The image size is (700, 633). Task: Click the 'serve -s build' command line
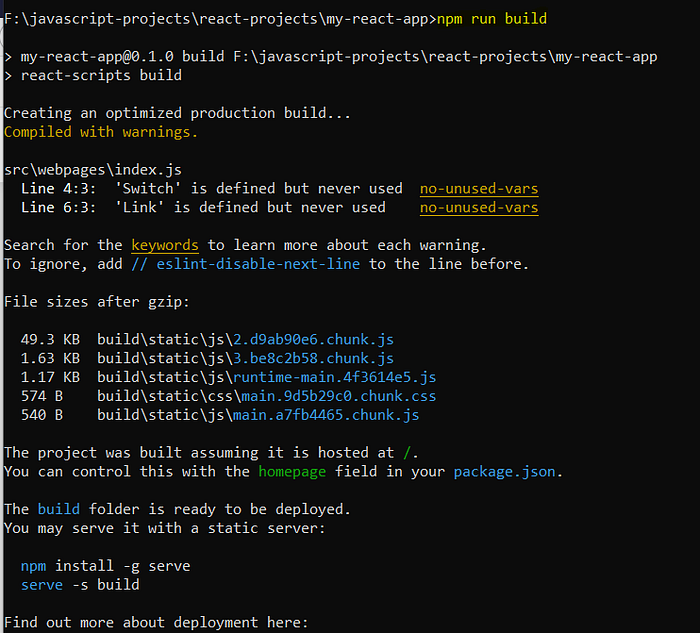pyautogui.click(x=80, y=585)
